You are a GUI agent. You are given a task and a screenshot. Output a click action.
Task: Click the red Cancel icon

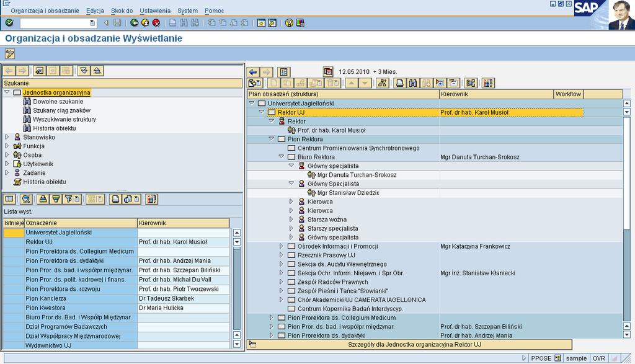point(156,23)
